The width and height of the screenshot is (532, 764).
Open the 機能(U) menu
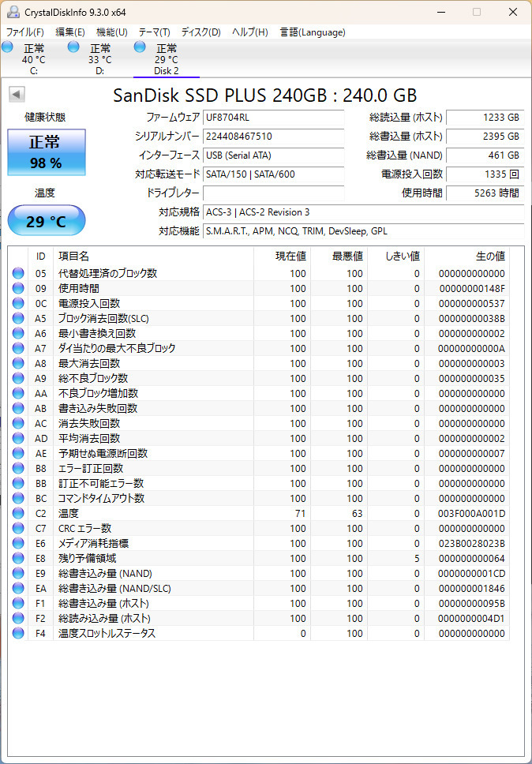click(112, 32)
